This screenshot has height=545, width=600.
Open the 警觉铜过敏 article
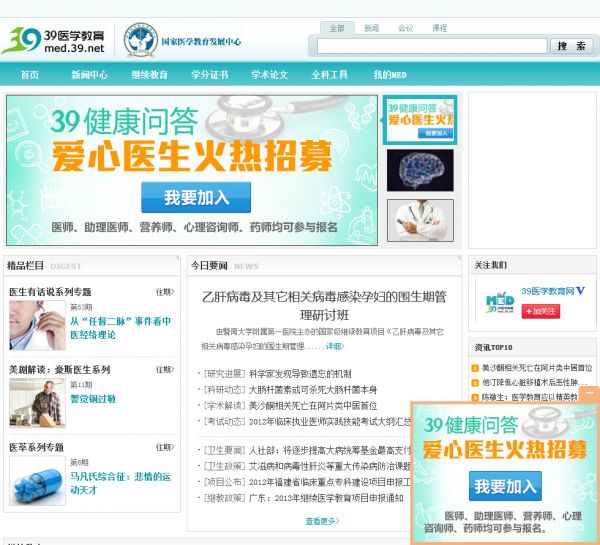[x=93, y=399]
